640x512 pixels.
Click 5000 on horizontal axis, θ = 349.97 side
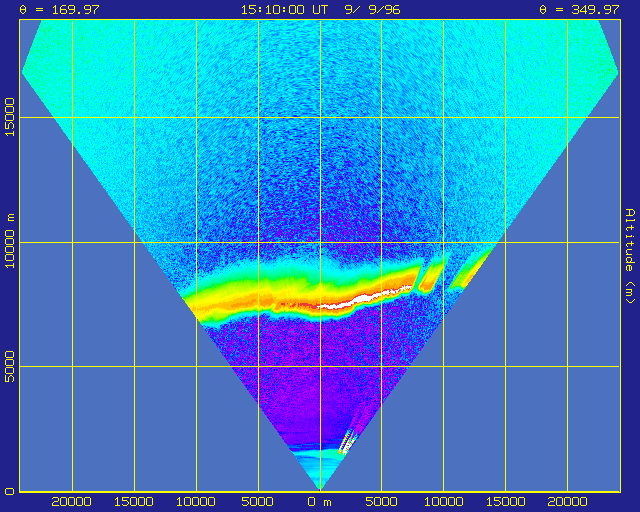[x=381, y=502]
